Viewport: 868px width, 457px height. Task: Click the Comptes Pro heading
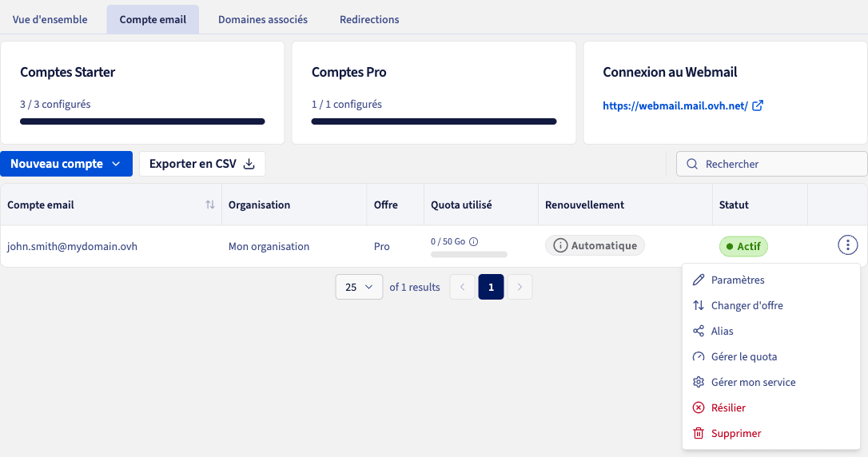point(348,72)
